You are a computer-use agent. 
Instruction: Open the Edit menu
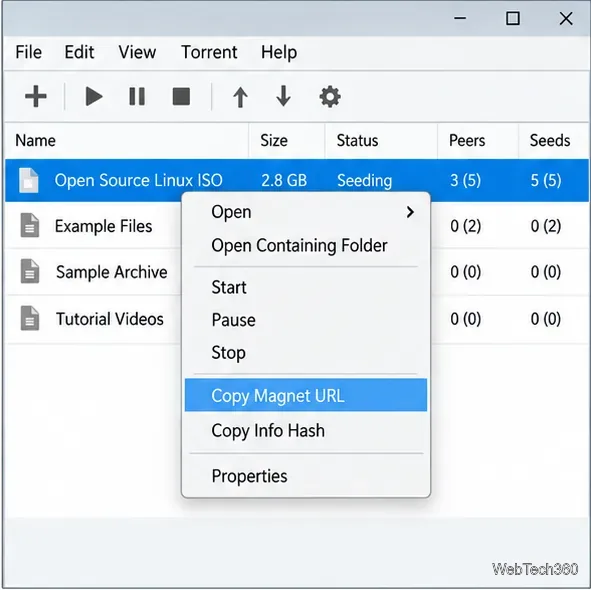[79, 52]
